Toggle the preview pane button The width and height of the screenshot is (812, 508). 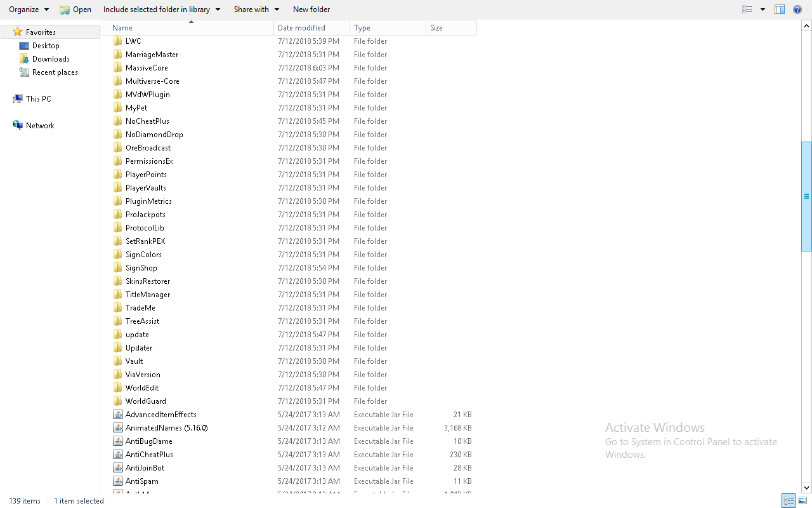pyautogui.click(x=780, y=10)
